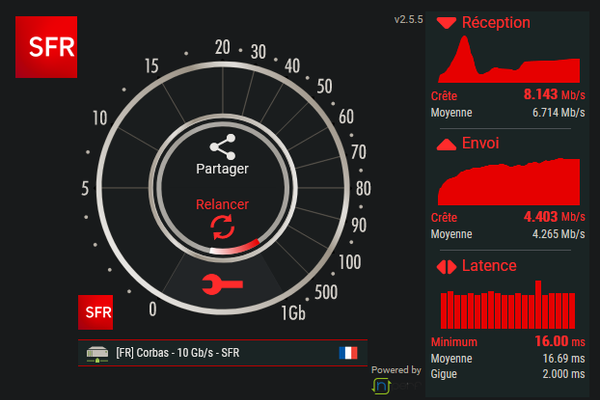600x400 pixels.
Task: Click the 16.69 ms average latency value
Action: (x=564, y=359)
